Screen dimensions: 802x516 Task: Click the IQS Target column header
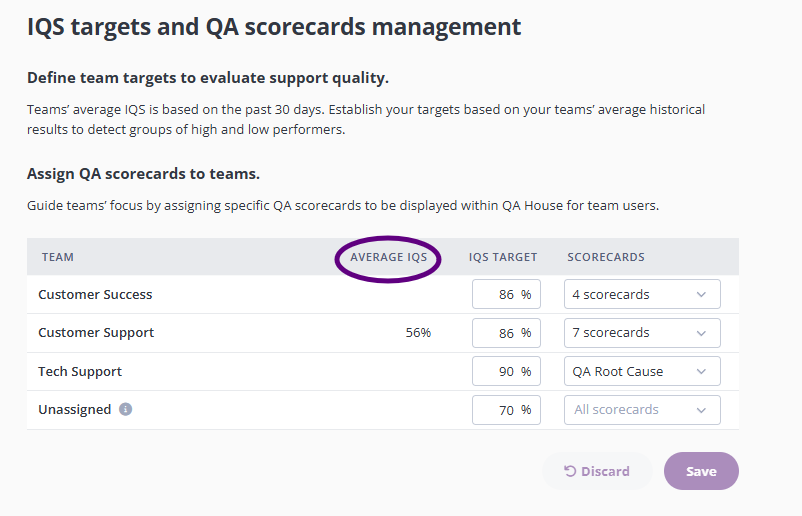coord(503,257)
